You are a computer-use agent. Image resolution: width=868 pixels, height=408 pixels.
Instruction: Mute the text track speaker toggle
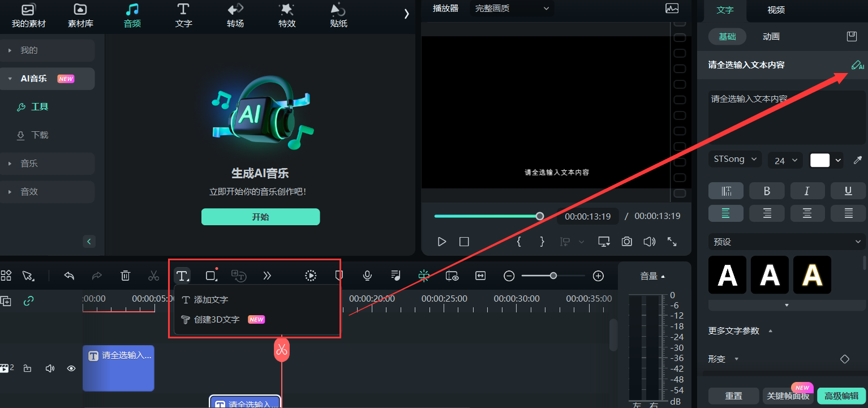pos(50,368)
